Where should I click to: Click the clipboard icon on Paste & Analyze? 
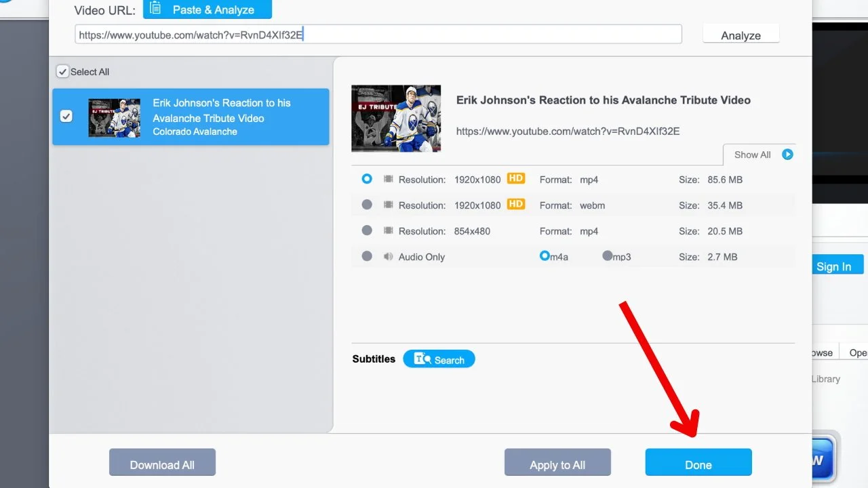[156, 9]
